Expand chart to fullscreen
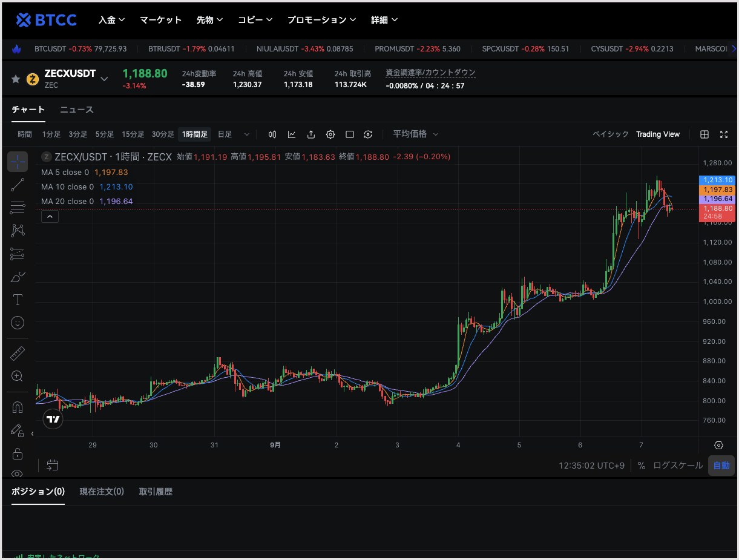The height and width of the screenshot is (560, 739). pos(724,134)
